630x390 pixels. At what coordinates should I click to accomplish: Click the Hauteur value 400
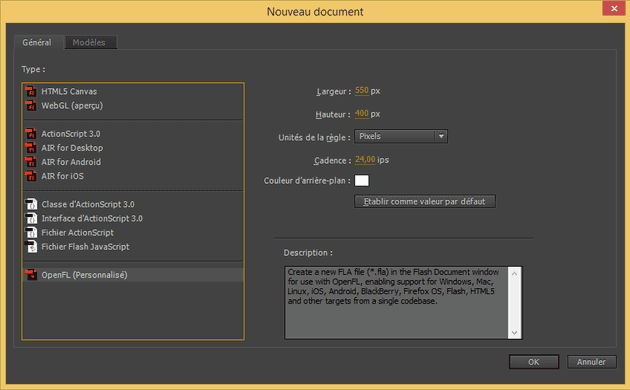pos(362,114)
